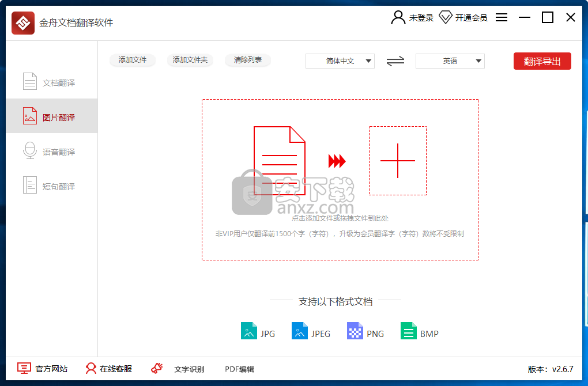Image resolution: width=588 pixels, height=386 pixels.
Task: Open the 英语 target language dropdown
Action: 450,61
